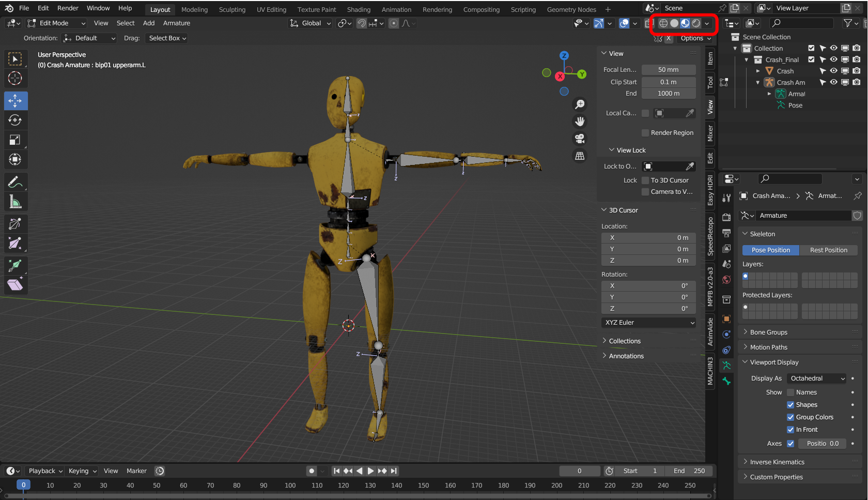Open the Display As Octahedral dropdown
The width and height of the screenshot is (868, 500).
pyautogui.click(x=816, y=378)
